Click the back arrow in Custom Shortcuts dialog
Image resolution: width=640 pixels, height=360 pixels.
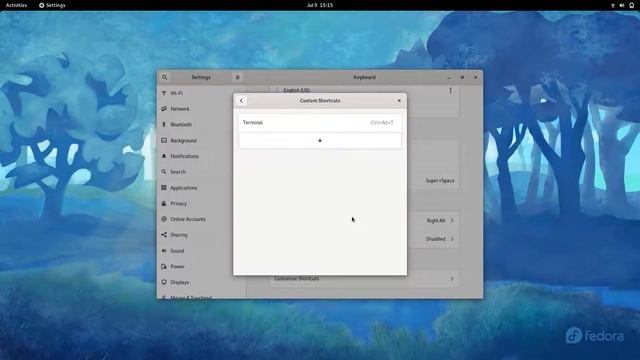pyautogui.click(x=241, y=100)
